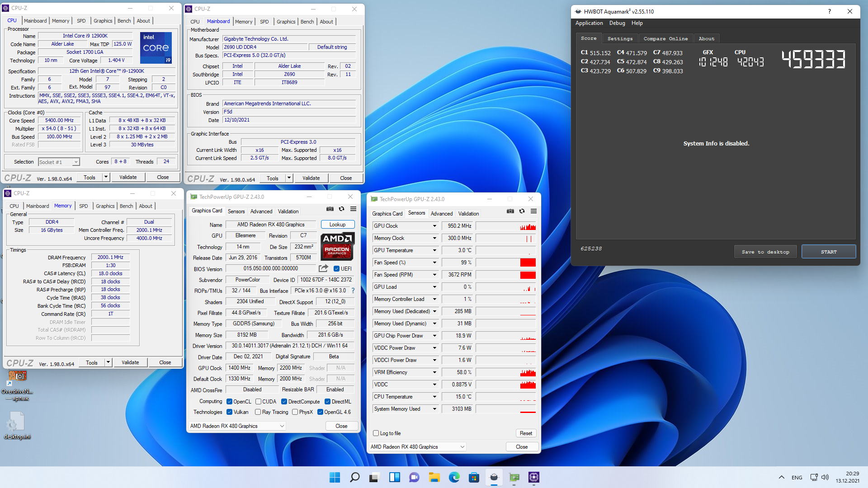Click the Bus Interface question mark icon

click(353, 291)
